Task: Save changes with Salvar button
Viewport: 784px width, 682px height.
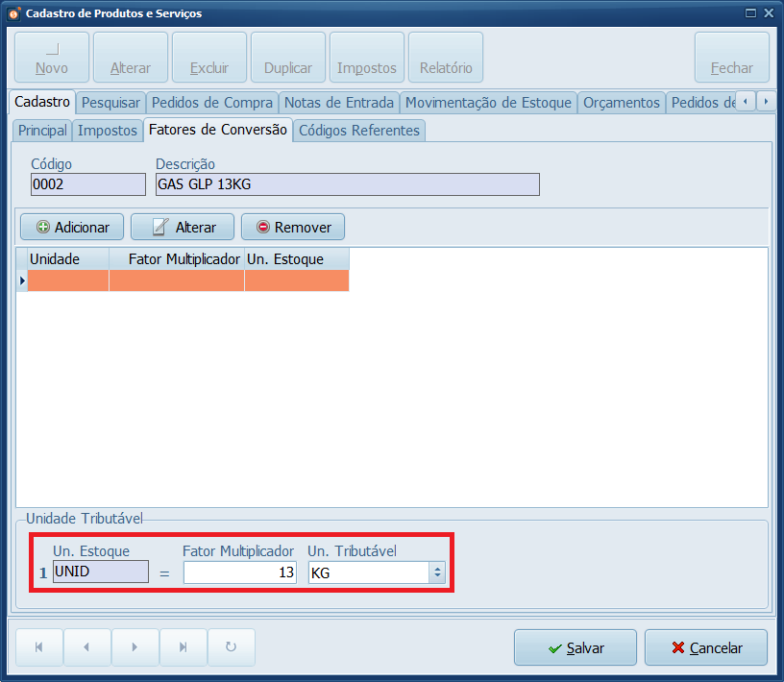Action: coord(575,647)
